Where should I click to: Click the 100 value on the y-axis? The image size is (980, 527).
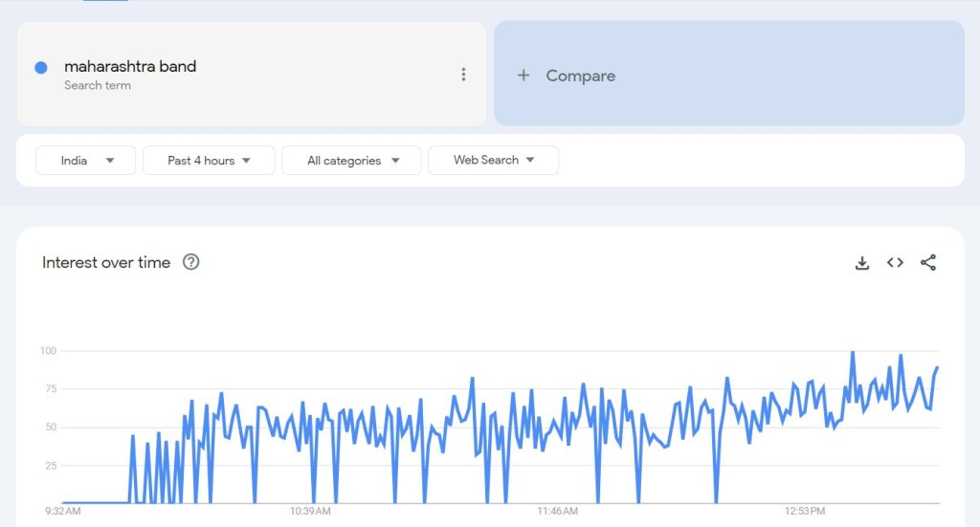click(48, 351)
